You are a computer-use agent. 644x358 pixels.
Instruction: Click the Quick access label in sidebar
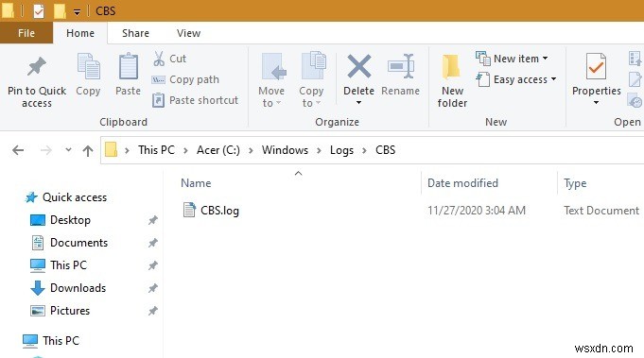point(75,197)
